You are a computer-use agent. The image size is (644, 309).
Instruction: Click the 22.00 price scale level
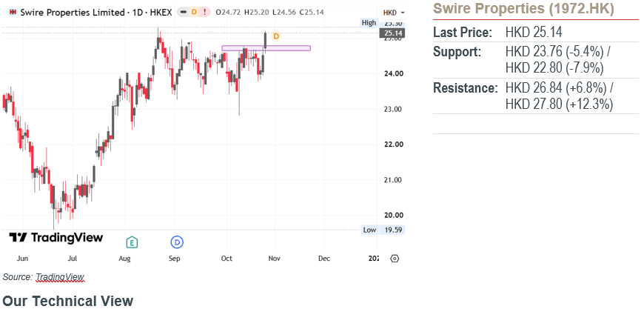(394, 144)
